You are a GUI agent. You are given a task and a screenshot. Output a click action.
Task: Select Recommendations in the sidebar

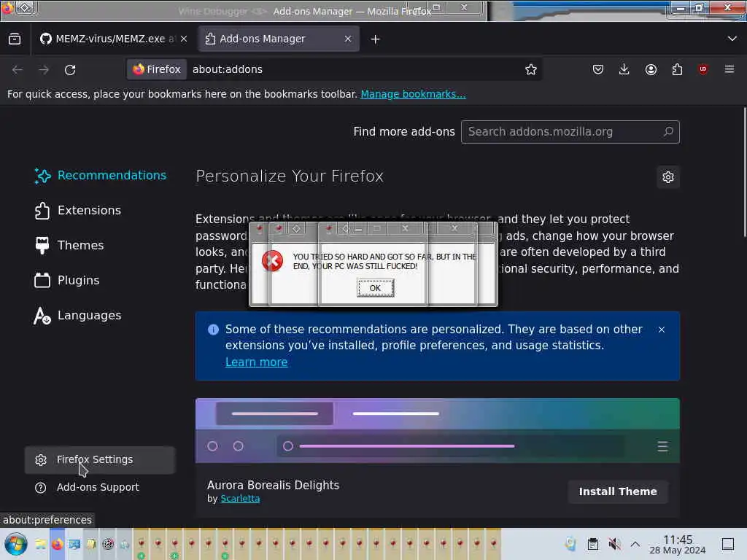pos(101,175)
